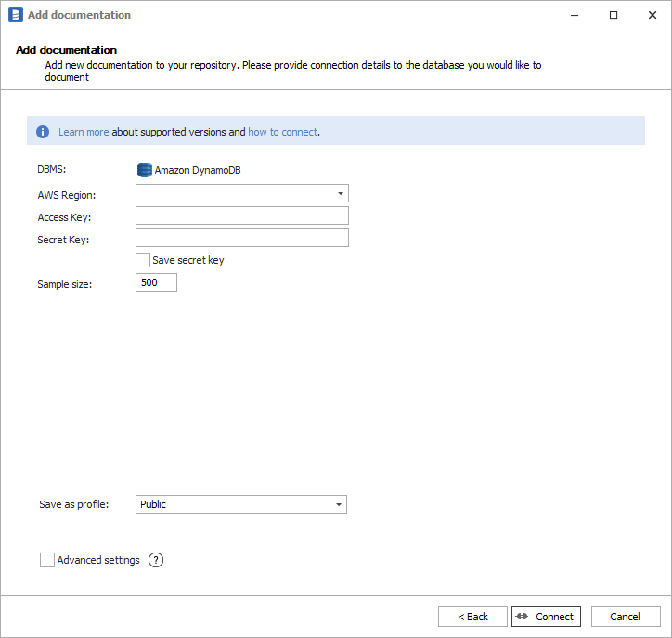
Task: Click the Dataedo app icon in title bar
Action: [15, 15]
